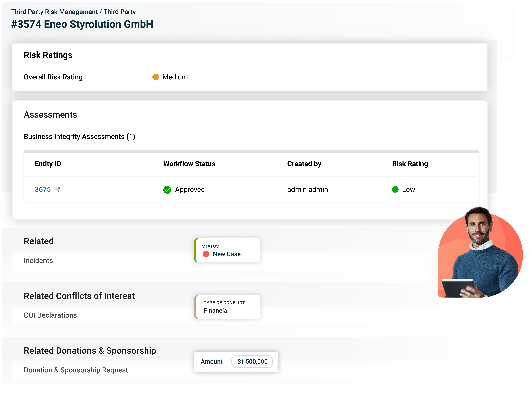Image resolution: width=532 pixels, height=409 pixels.
Task: Open the Incidents section
Action: 38,260
